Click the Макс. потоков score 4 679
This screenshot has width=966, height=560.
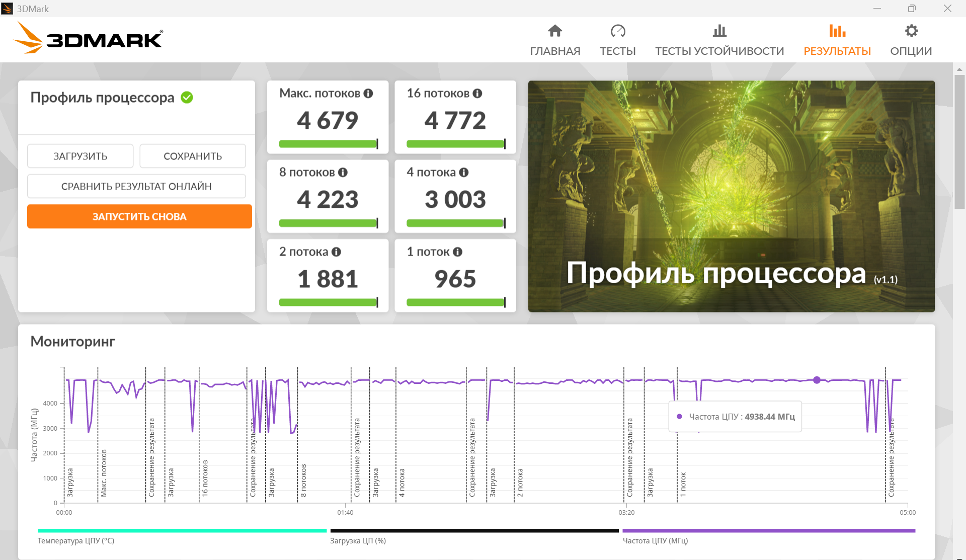[328, 120]
